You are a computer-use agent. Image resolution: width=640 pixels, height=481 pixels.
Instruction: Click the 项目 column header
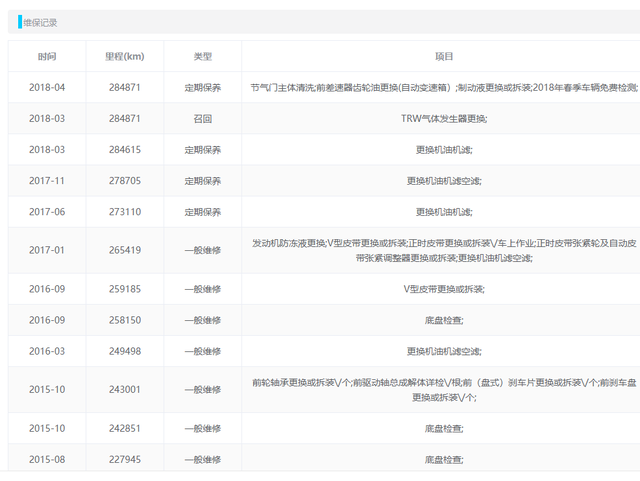click(x=444, y=57)
